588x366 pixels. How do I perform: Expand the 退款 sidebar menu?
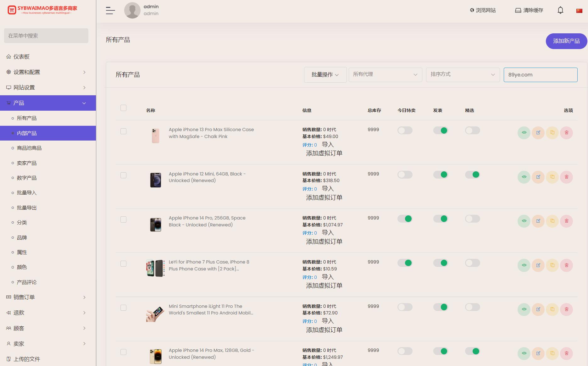tap(48, 313)
